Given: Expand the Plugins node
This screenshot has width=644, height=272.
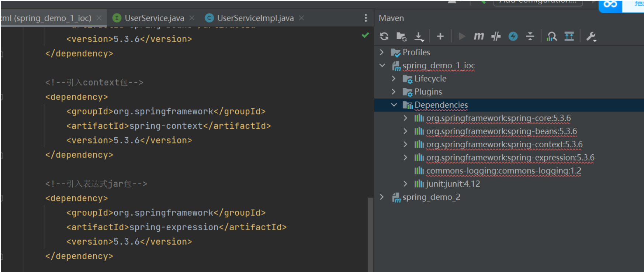Looking at the screenshot, I should click(x=394, y=92).
